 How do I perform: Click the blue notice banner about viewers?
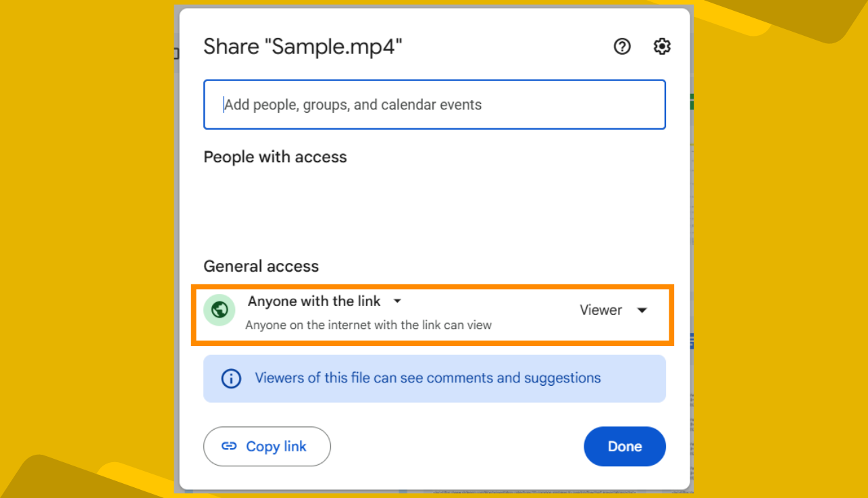[x=434, y=378]
